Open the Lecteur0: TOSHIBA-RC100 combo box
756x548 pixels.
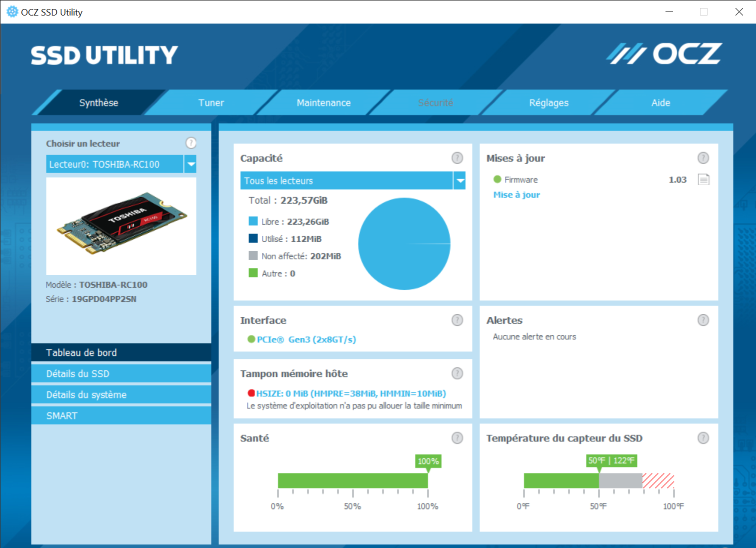[121, 164]
